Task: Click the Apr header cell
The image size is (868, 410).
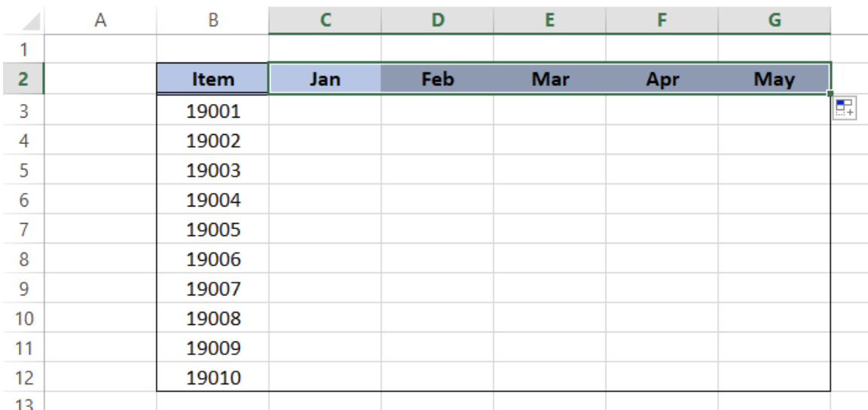Action: pos(662,78)
